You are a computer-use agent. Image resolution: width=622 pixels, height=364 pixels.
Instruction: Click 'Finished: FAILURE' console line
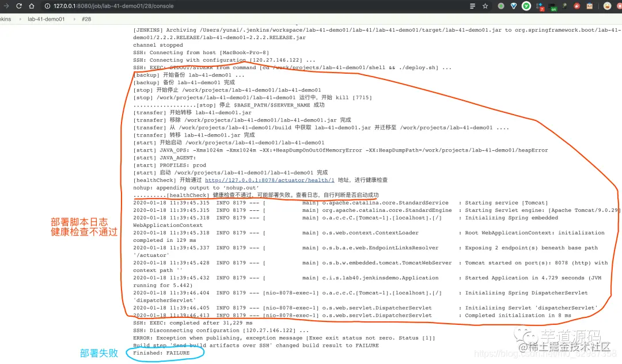(x=161, y=353)
